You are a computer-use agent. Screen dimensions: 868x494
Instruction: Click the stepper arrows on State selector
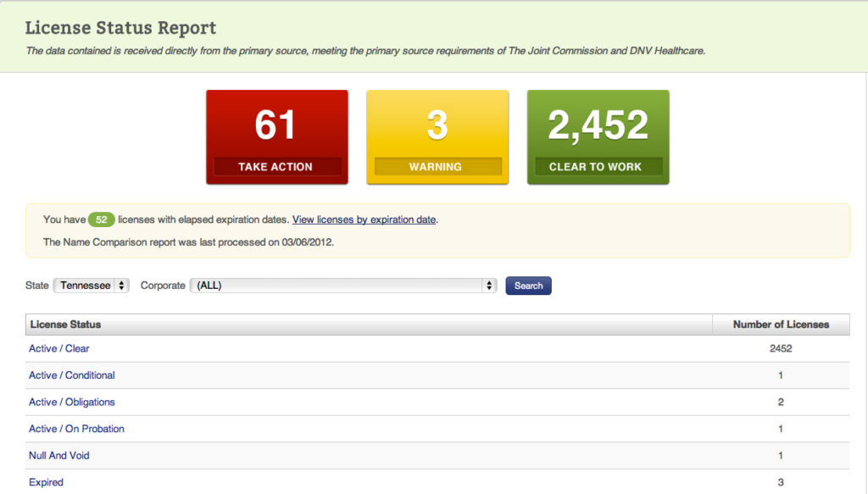123,286
